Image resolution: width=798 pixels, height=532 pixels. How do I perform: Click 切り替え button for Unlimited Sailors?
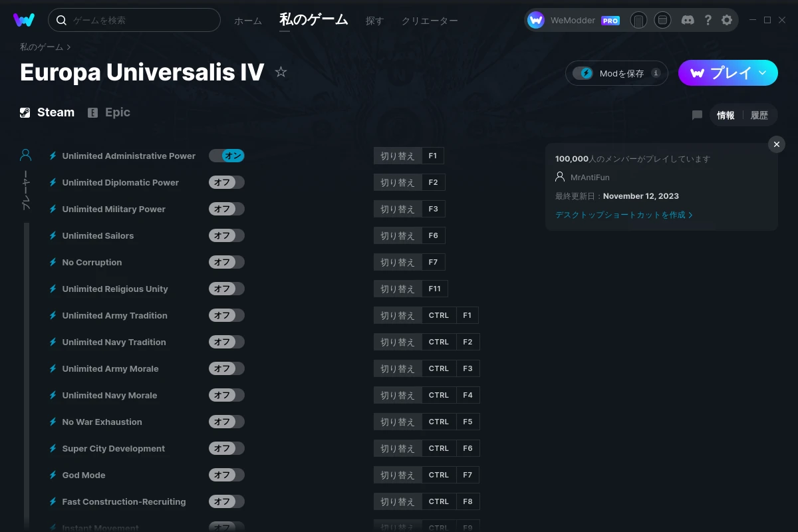398,235
